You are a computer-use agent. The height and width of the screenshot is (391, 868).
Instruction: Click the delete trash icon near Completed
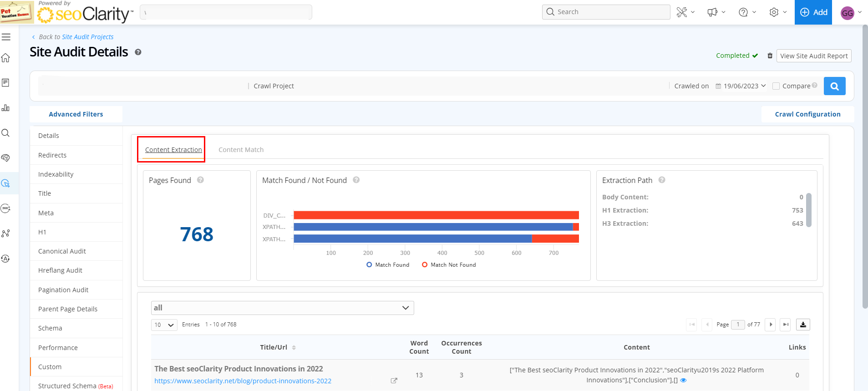[x=770, y=56]
